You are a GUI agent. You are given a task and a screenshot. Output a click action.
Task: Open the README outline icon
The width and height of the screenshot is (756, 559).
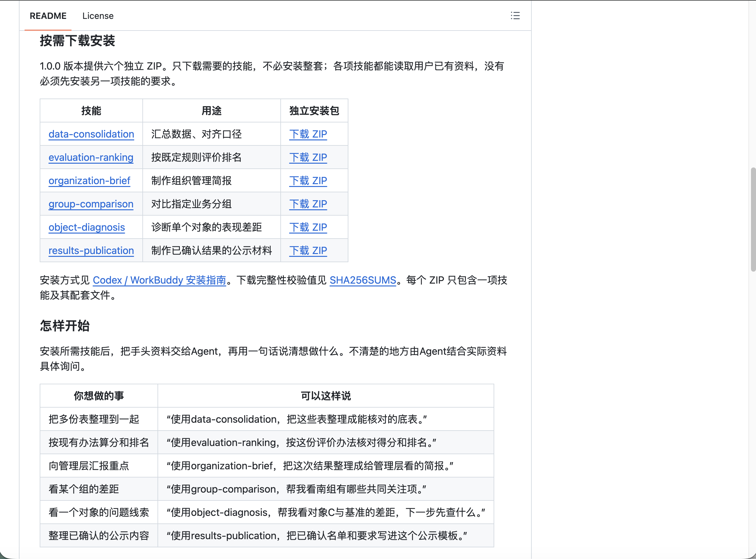pos(515,15)
